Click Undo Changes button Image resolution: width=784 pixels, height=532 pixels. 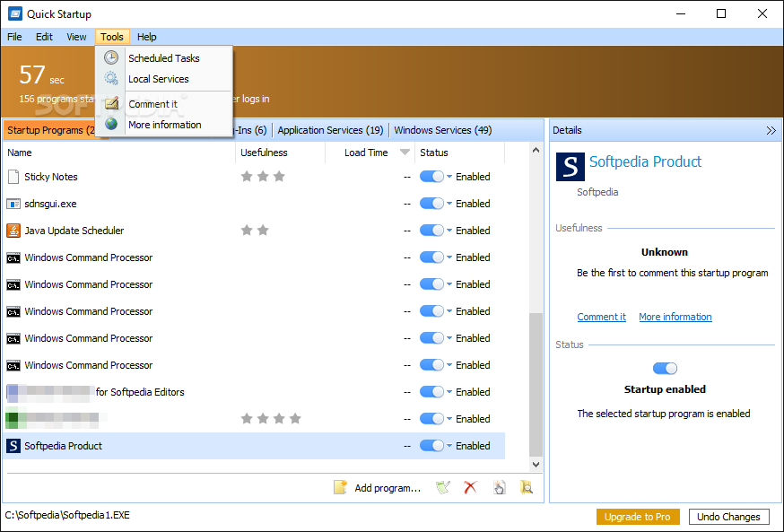coord(728,517)
